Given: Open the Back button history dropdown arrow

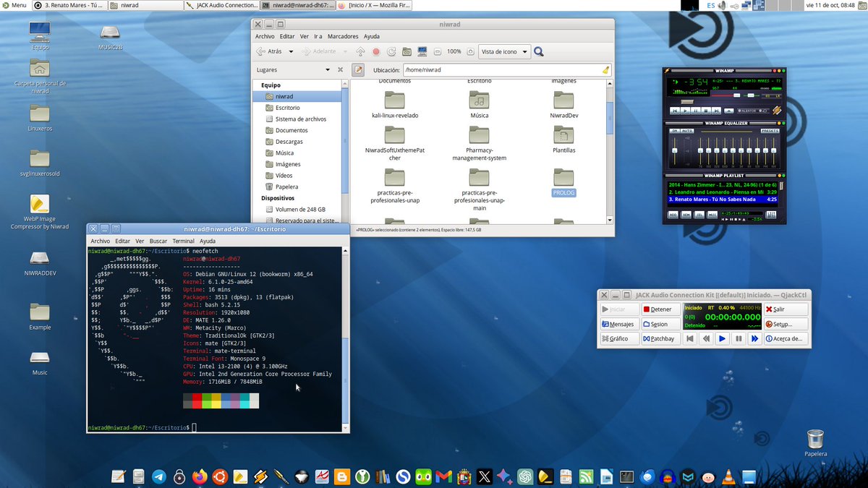Looking at the screenshot, I should pos(291,51).
